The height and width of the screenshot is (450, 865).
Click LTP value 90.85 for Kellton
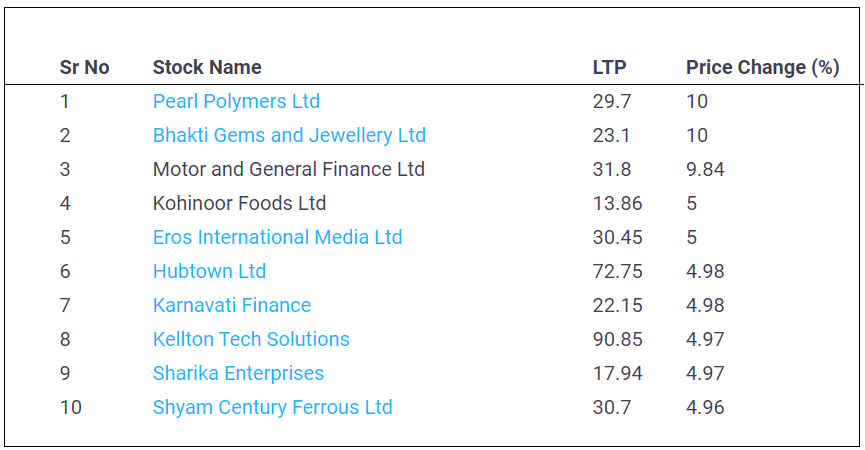pyautogui.click(x=617, y=339)
